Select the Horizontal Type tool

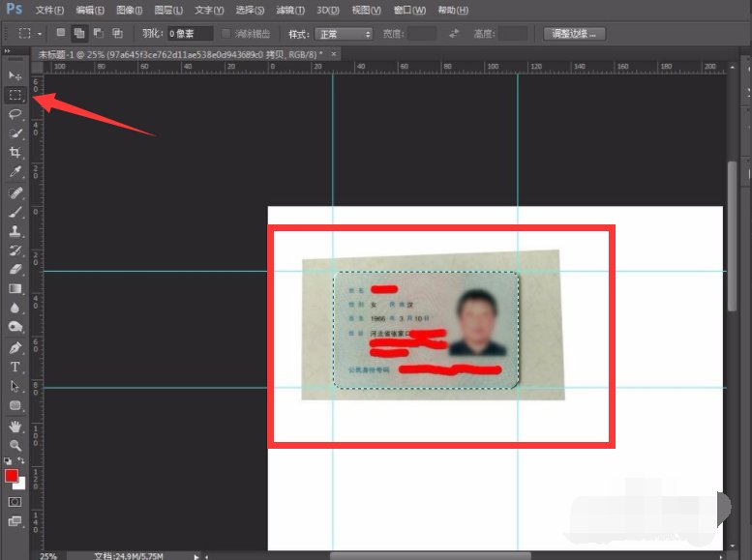pyautogui.click(x=15, y=367)
